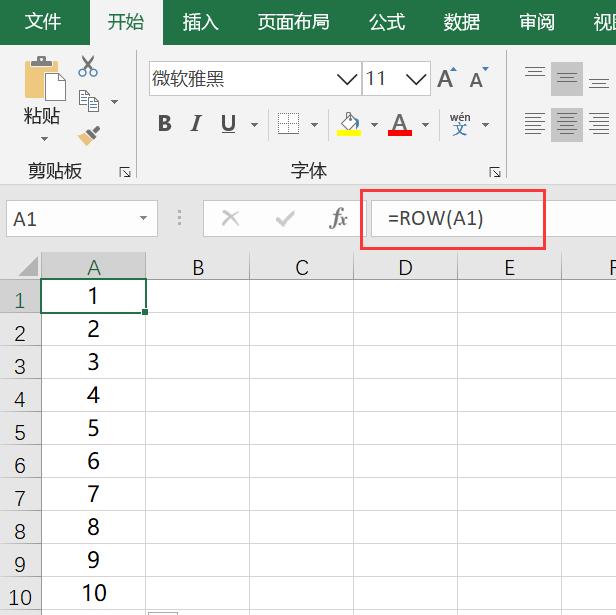
Task: Click the fx insert function icon
Action: [x=338, y=218]
